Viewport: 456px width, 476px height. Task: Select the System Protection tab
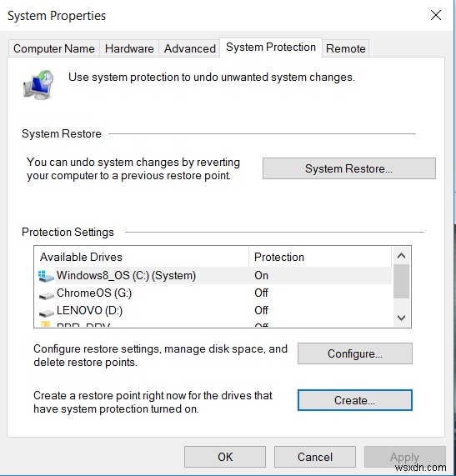pyautogui.click(x=271, y=48)
